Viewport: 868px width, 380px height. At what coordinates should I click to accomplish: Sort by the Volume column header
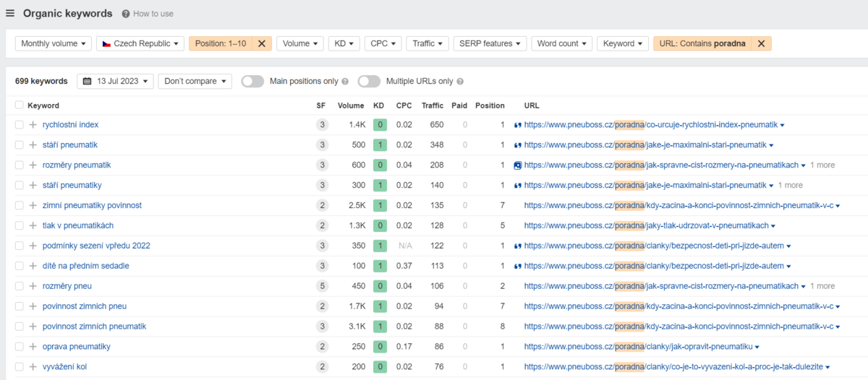click(351, 105)
